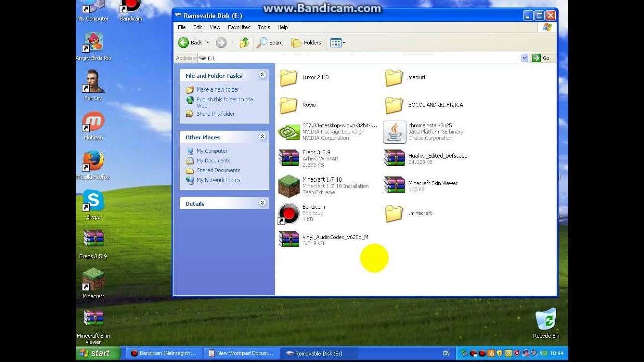This screenshot has height=362, width=644.
Task: Open the Views button menu
Action: click(337, 43)
